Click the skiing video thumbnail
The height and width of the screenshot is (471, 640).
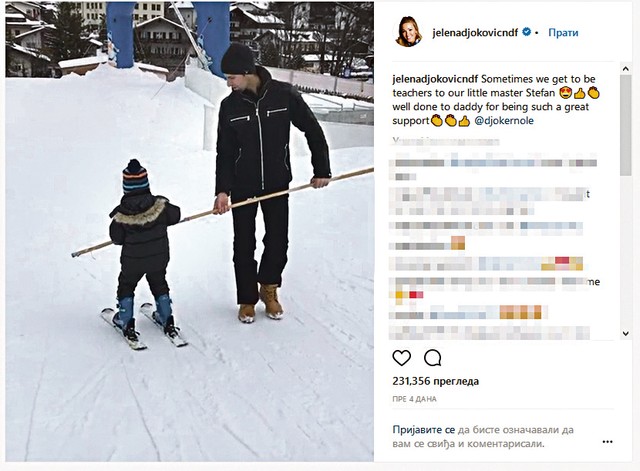[189, 231]
